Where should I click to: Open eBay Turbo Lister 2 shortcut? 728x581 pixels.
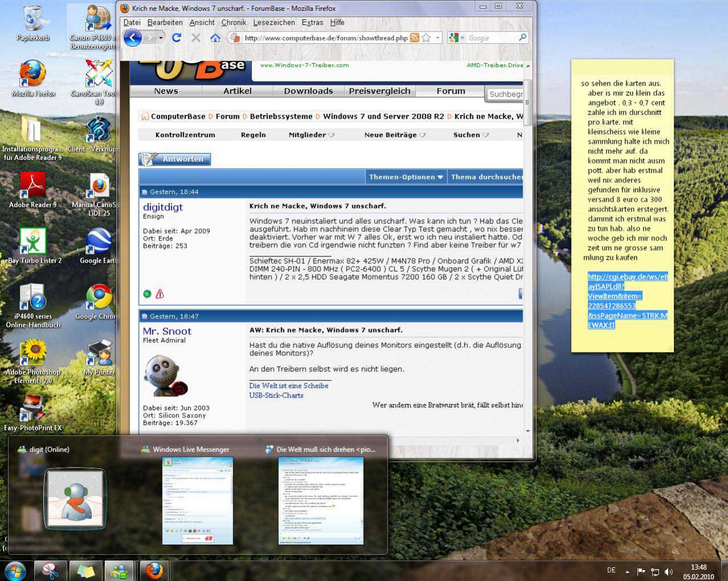pos(32,246)
